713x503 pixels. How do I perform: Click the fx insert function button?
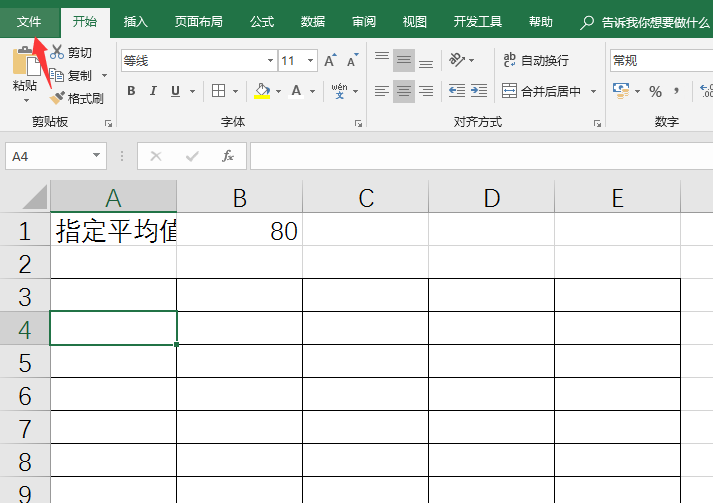(x=228, y=156)
